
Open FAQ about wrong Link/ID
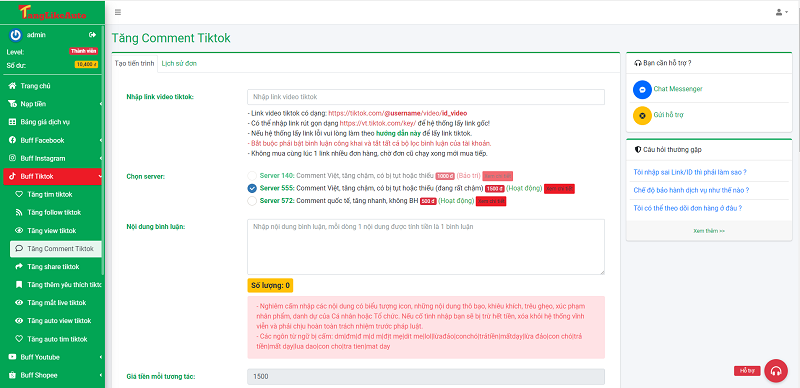[690, 172]
